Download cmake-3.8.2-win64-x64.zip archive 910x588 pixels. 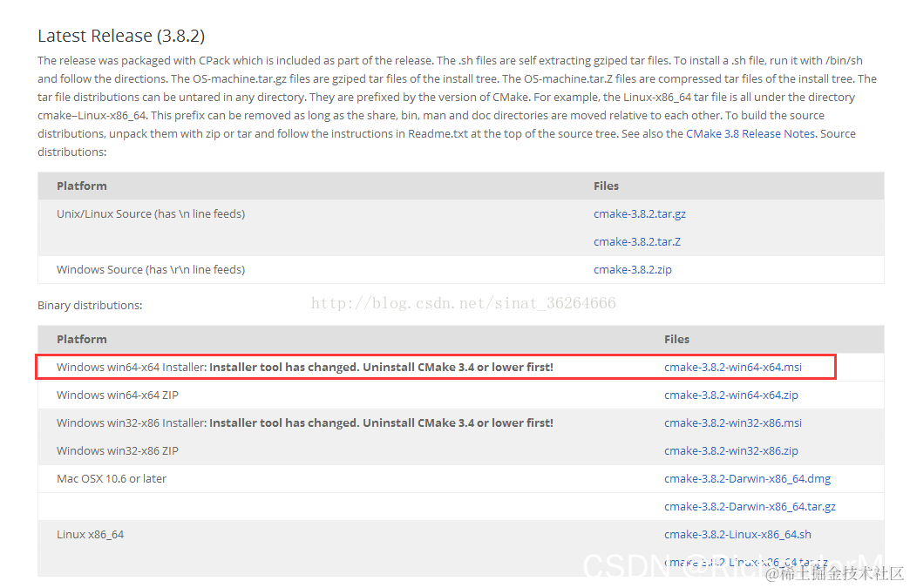click(731, 395)
